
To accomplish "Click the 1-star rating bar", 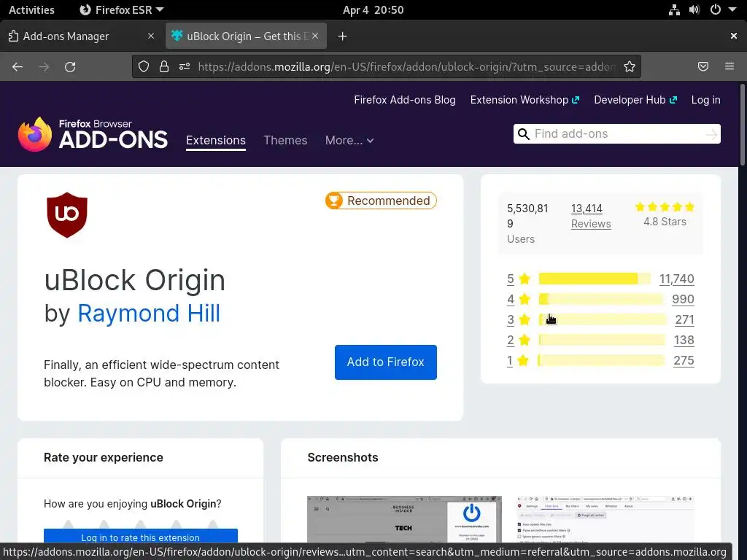I will click(x=601, y=360).
